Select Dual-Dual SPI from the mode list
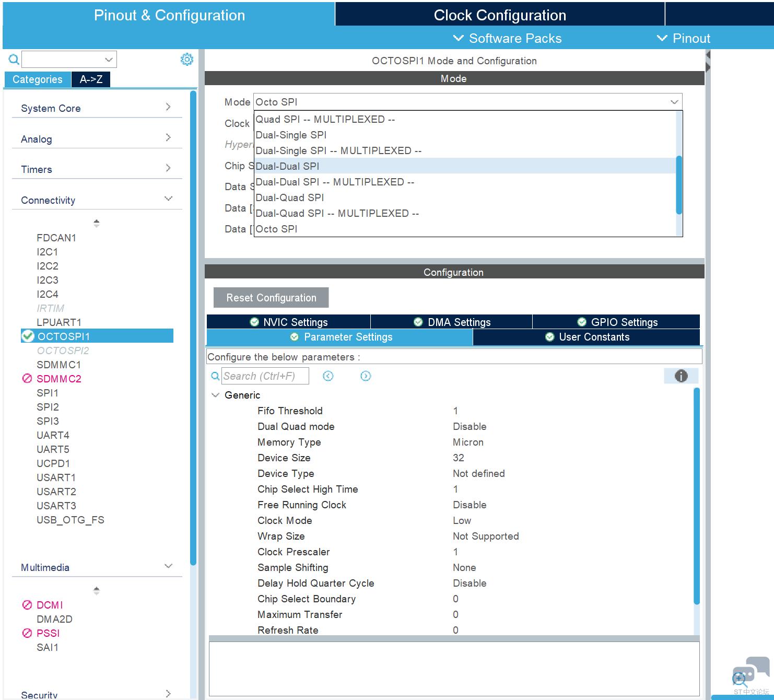This screenshot has width=774, height=700. pyautogui.click(x=287, y=166)
